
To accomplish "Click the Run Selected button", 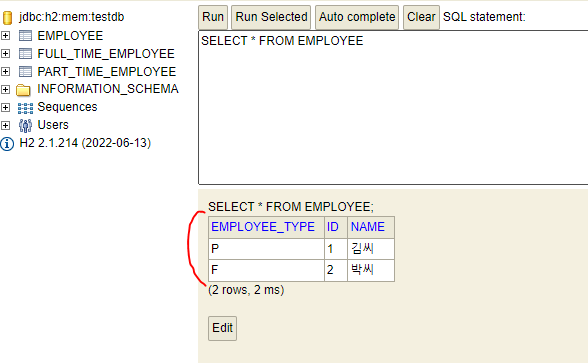I will point(271,17).
